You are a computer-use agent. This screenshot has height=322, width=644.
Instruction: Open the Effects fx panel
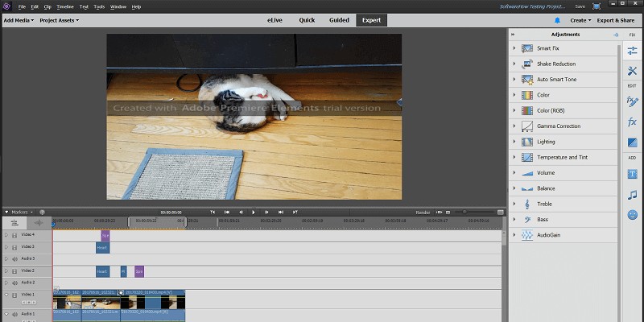click(x=632, y=122)
